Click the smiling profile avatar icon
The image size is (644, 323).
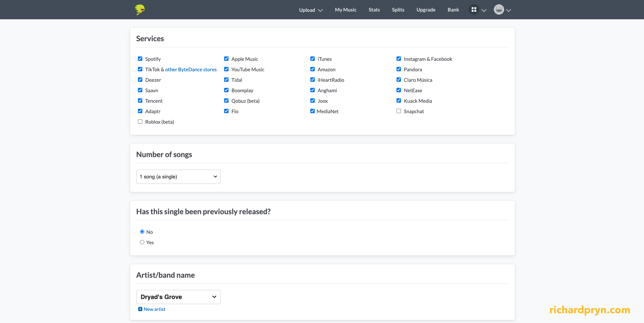point(499,9)
